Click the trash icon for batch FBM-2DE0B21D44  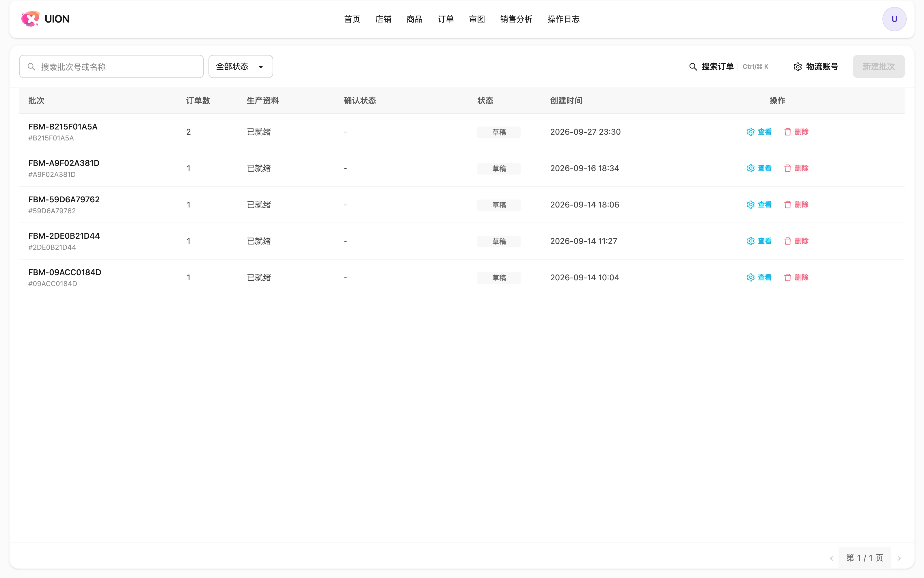(787, 241)
